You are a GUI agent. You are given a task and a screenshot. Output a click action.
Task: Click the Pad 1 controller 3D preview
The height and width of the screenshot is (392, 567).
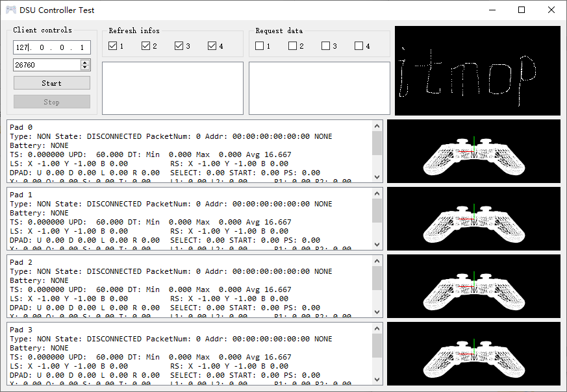coord(473,218)
